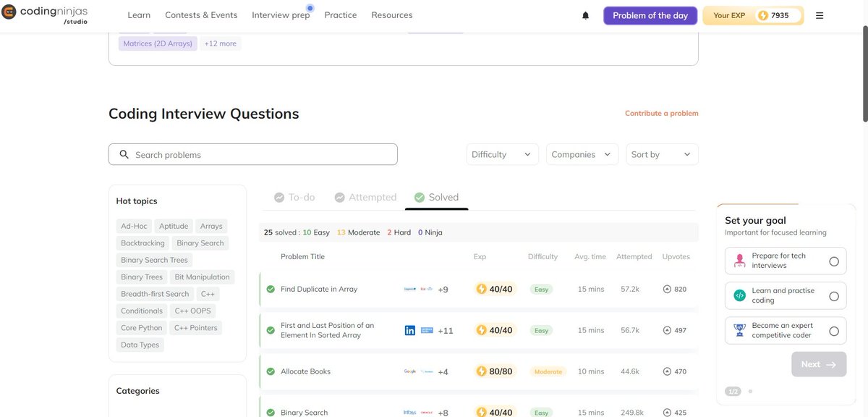
Task: Click the Search problems input field
Action: (x=253, y=154)
